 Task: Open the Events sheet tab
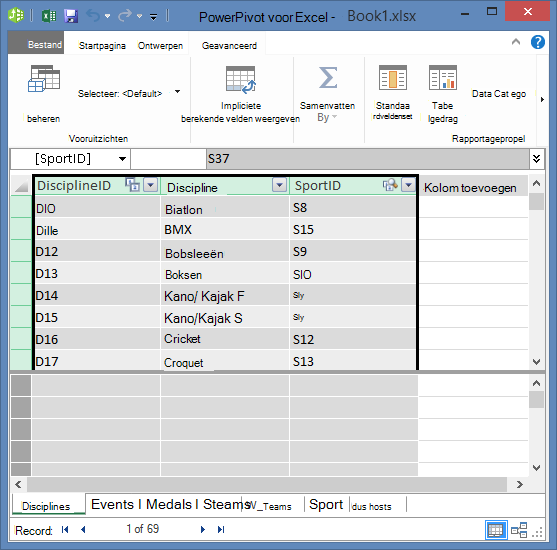tap(112, 505)
